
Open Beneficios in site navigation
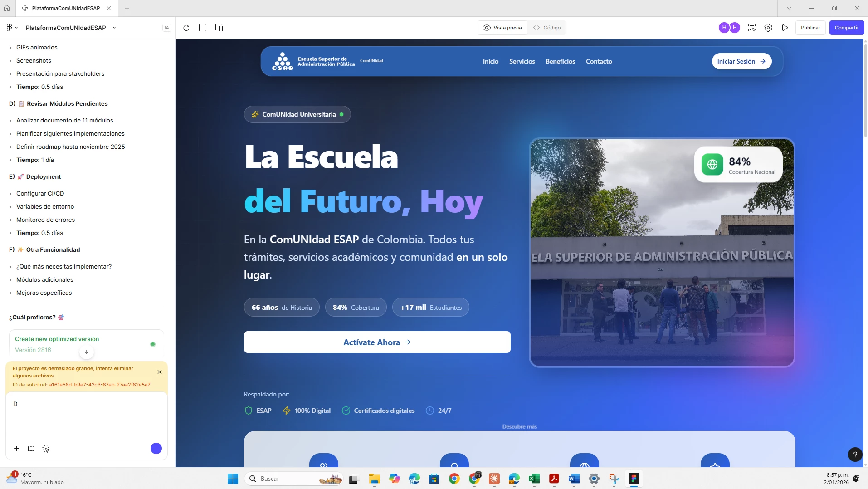tap(560, 61)
